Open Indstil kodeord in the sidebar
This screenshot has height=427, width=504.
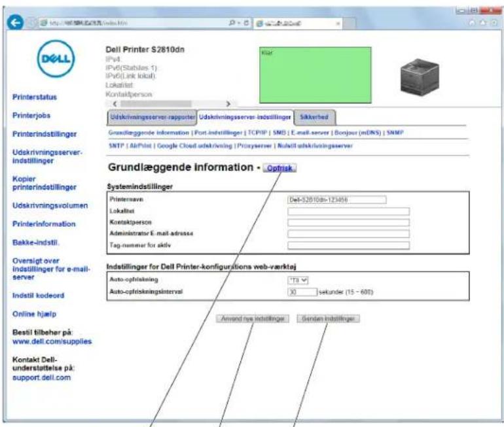pyautogui.click(x=38, y=296)
